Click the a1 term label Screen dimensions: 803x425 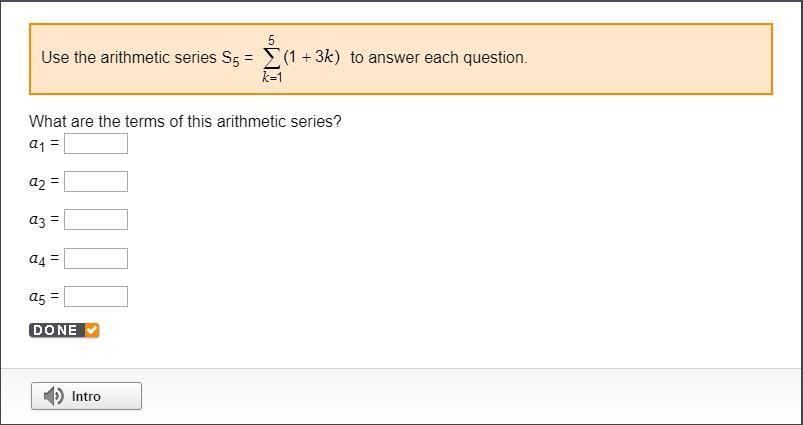pos(38,144)
